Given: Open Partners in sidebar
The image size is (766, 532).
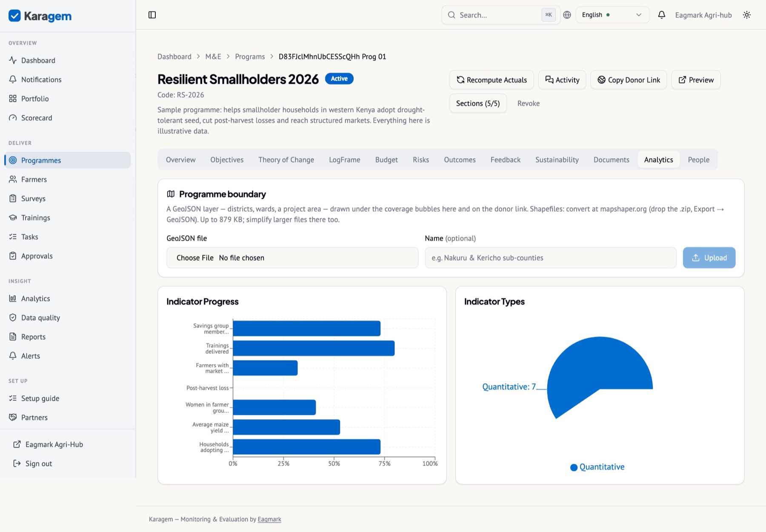Looking at the screenshot, I should tap(68, 418).
